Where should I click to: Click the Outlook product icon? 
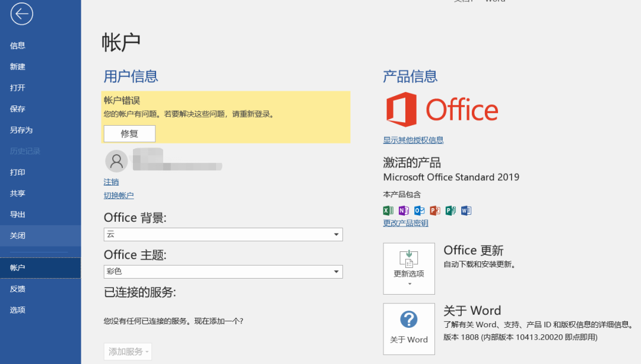point(419,210)
